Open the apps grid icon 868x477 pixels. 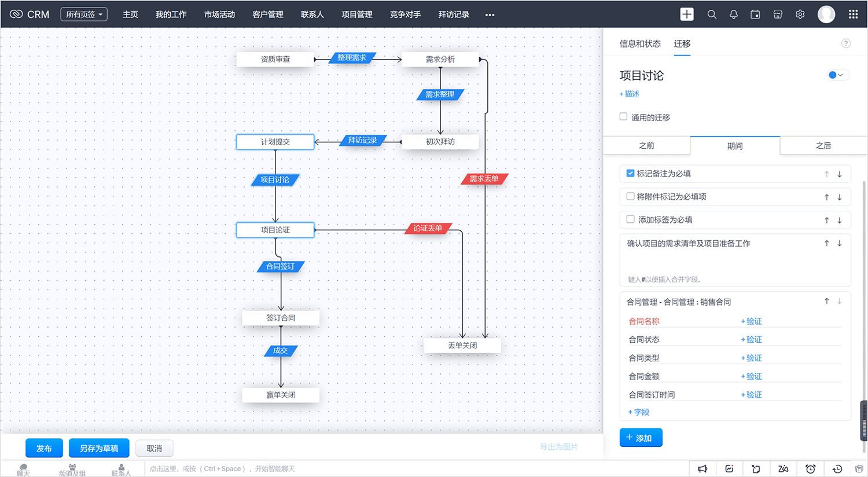click(853, 14)
